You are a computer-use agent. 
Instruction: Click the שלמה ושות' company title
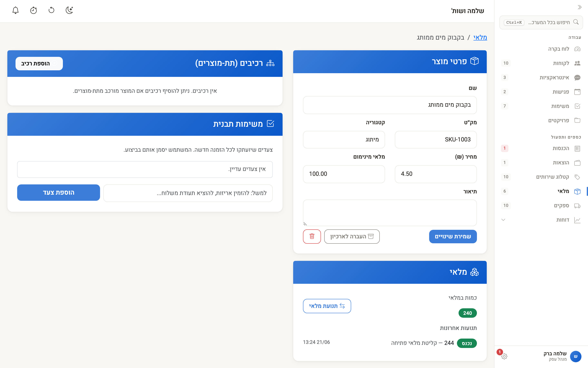click(468, 11)
